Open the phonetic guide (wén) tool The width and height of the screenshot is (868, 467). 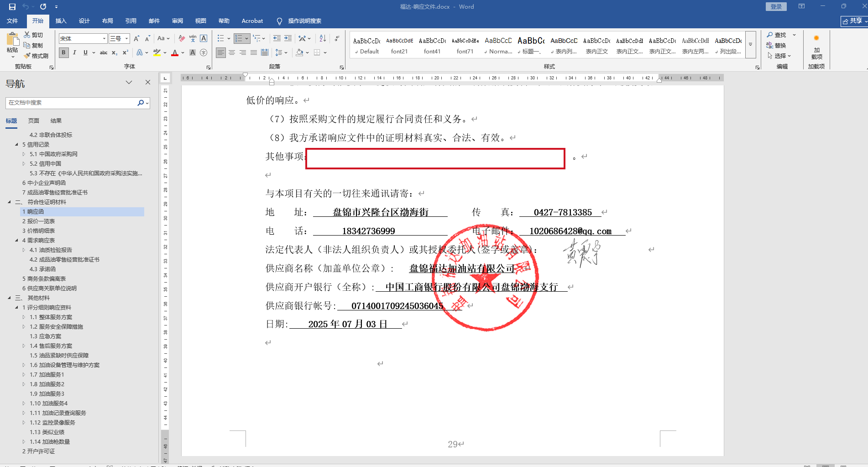193,39
